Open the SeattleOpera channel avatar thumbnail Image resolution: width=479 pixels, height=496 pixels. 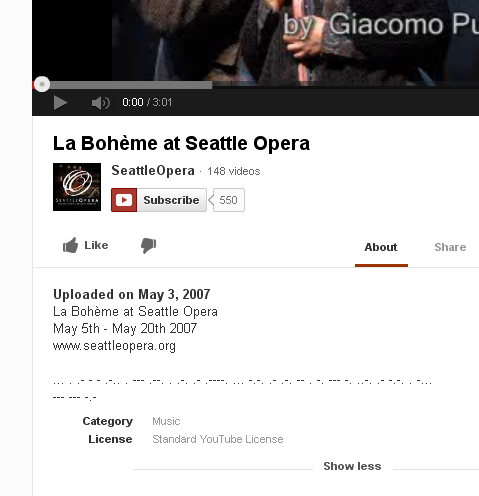pos(77,187)
